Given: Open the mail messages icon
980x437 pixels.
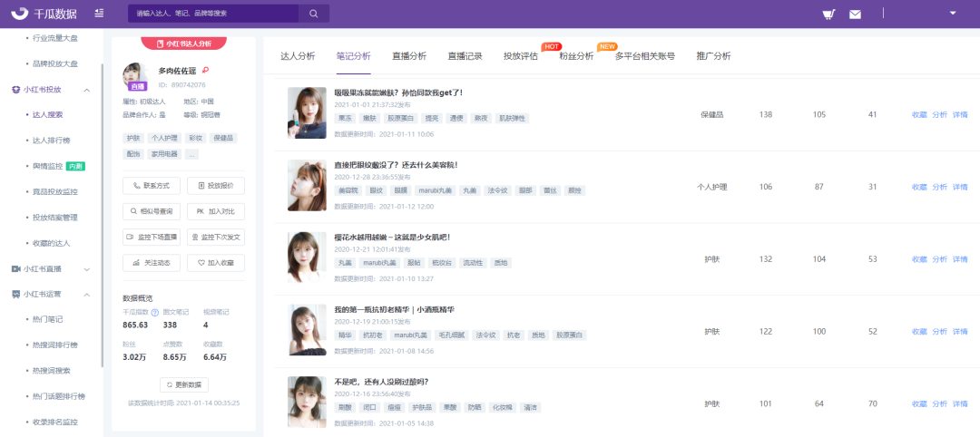Looking at the screenshot, I should point(855,14).
